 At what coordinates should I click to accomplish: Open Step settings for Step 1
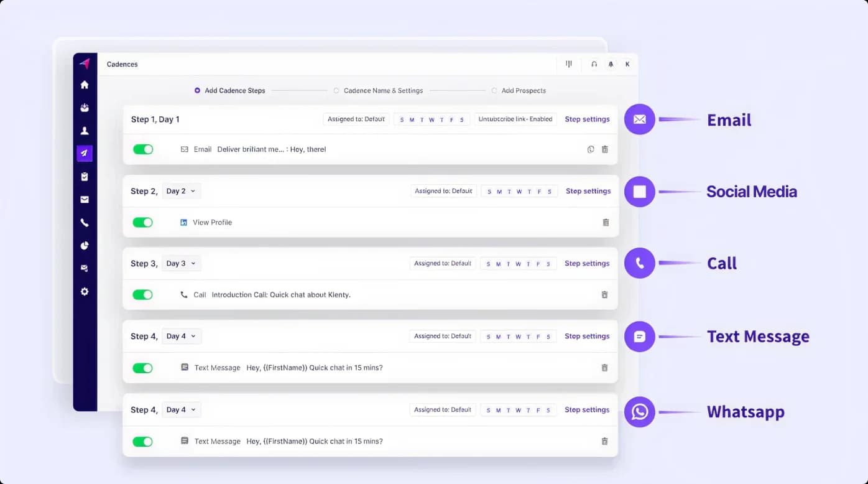point(587,119)
